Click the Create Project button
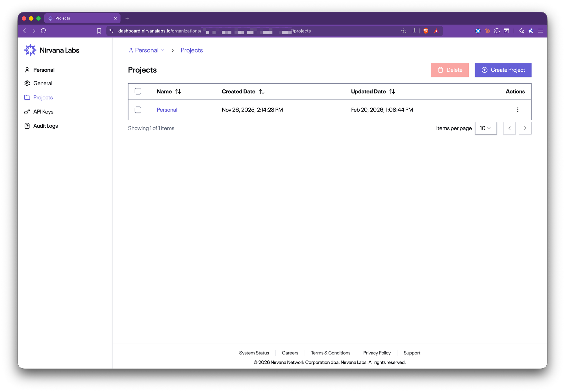The image size is (565, 392). tap(503, 70)
